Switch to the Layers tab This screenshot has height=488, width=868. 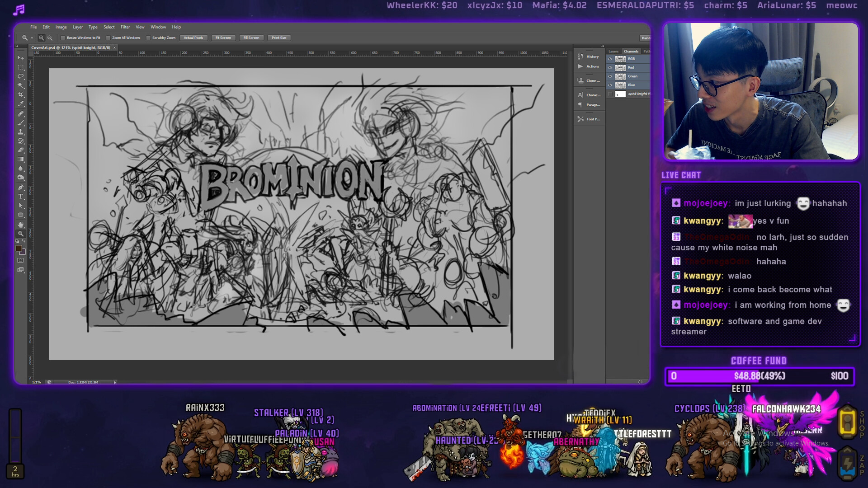pyautogui.click(x=613, y=51)
